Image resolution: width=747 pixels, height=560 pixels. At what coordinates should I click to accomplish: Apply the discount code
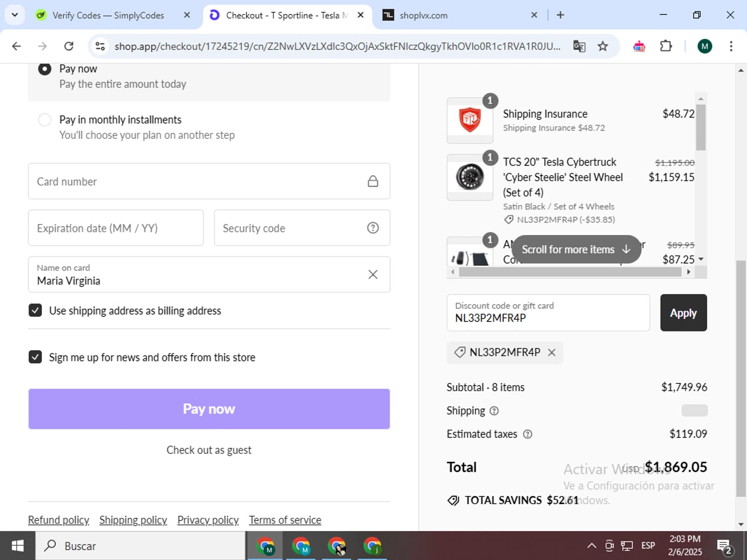(x=683, y=313)
